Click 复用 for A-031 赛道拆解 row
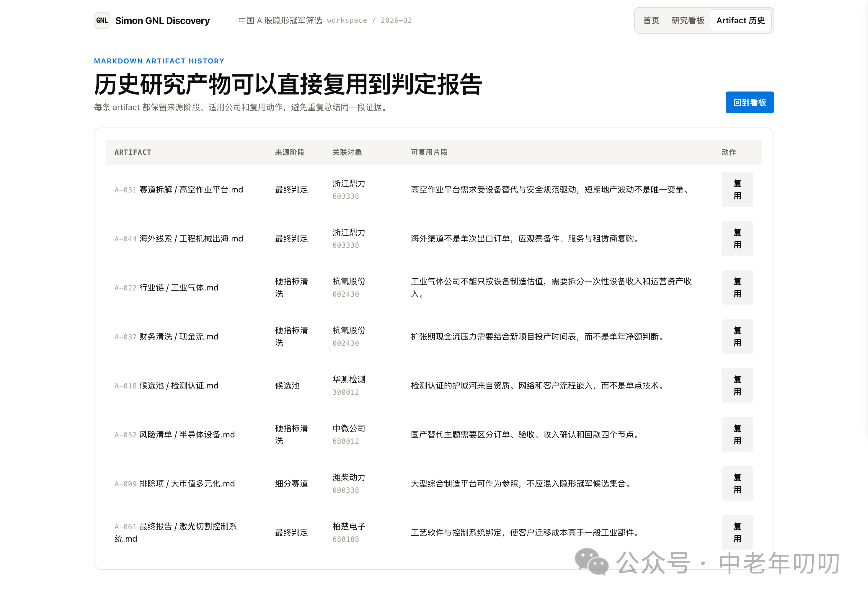868x598 pixels. coord(737,189)
